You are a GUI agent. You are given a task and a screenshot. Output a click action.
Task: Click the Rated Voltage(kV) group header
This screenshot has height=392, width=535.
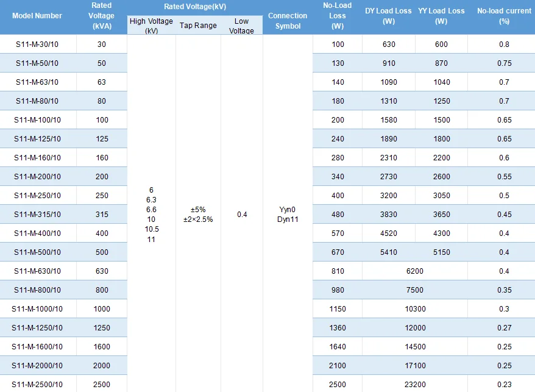coord(195,7)
